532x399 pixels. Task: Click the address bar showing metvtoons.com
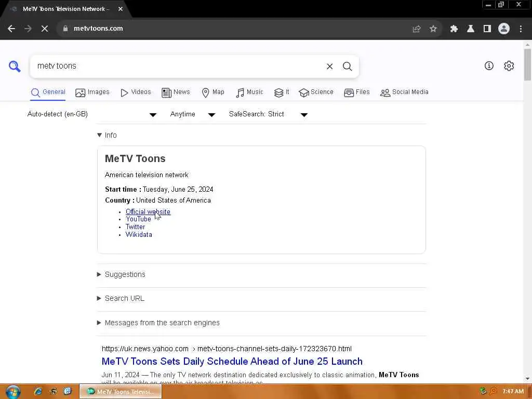pyautogui.click(x=234, y=29)
